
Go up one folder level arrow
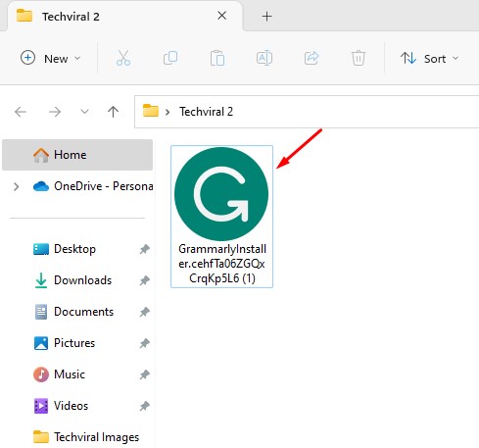(x=113, y=112)
